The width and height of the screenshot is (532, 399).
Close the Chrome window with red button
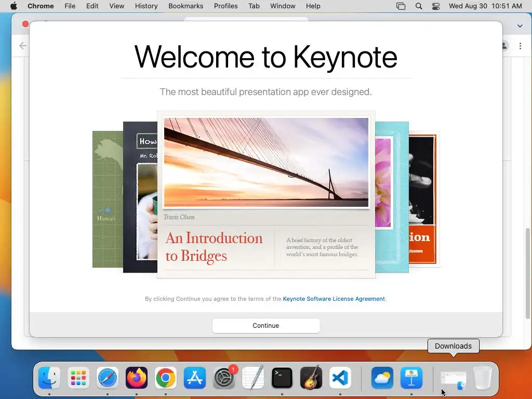25,24
